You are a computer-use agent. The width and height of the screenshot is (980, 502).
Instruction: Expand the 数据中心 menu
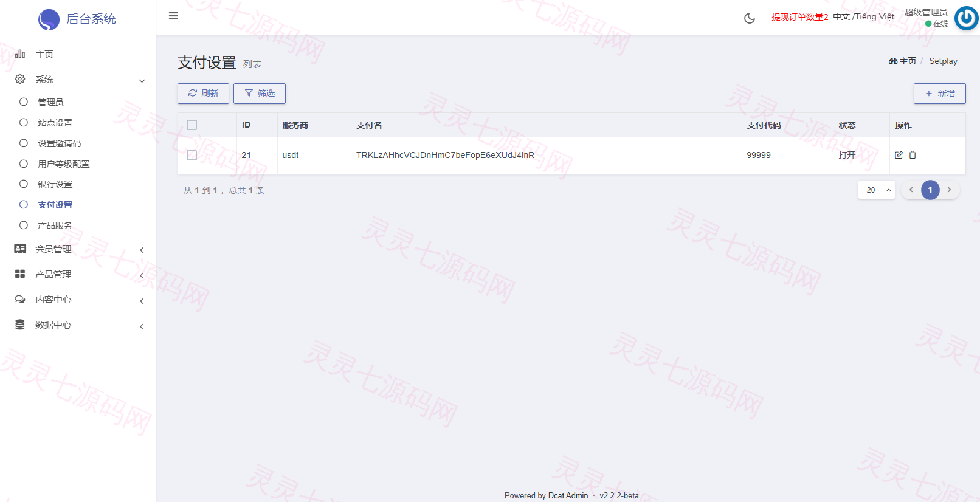pos(142,326)
